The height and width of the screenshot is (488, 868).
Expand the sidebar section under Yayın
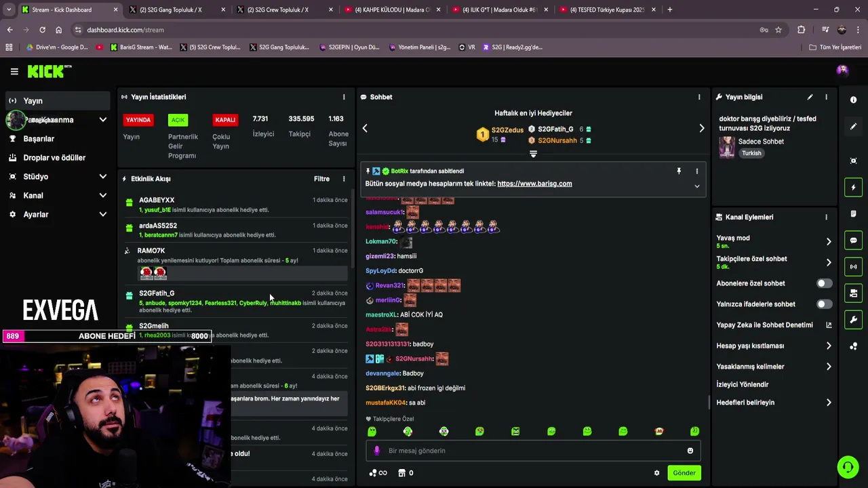click(103, 120)
